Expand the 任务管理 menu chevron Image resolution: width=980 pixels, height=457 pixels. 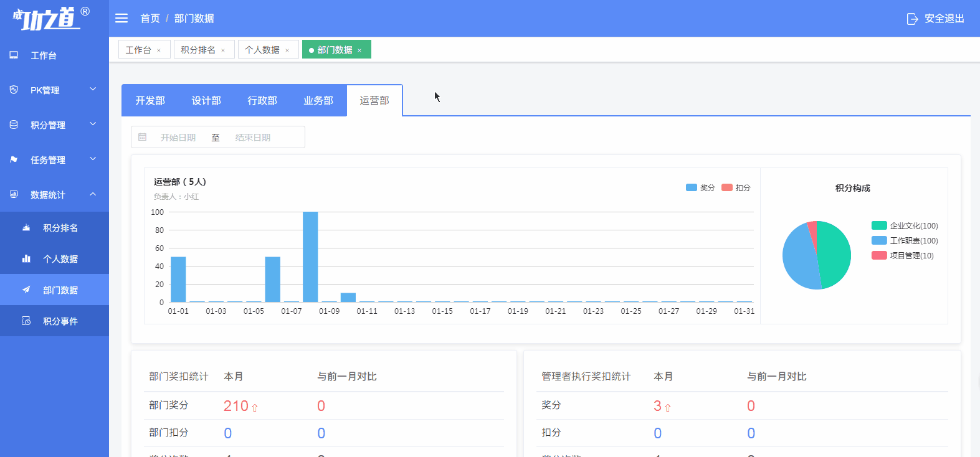93,159
